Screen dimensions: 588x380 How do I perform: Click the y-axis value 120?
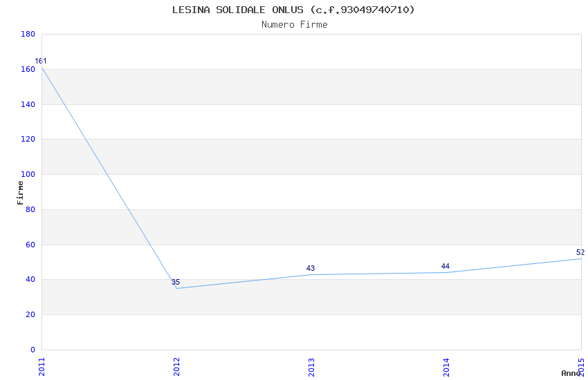point(28,139)
